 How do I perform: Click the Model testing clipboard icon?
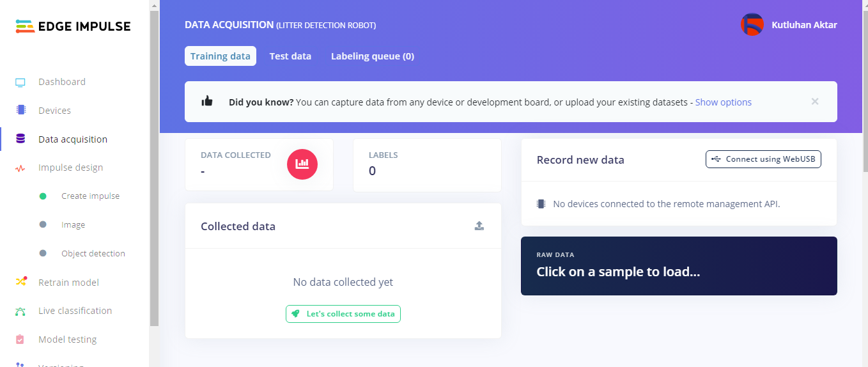click(x=20, y=340)
